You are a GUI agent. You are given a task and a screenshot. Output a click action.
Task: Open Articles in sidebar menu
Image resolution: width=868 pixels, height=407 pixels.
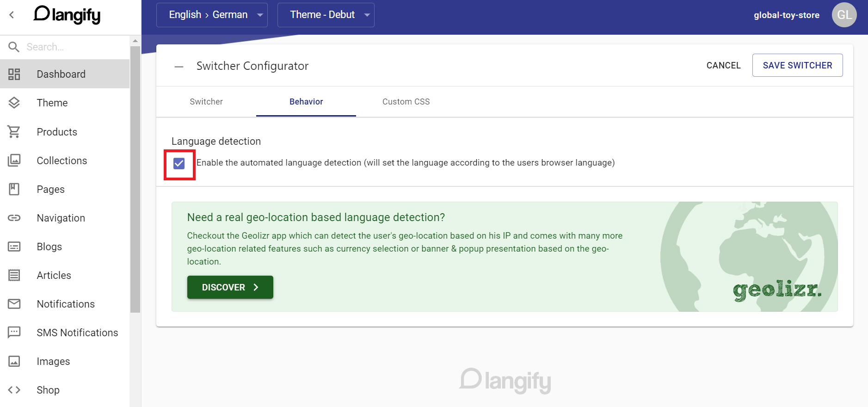pos(65,275)
